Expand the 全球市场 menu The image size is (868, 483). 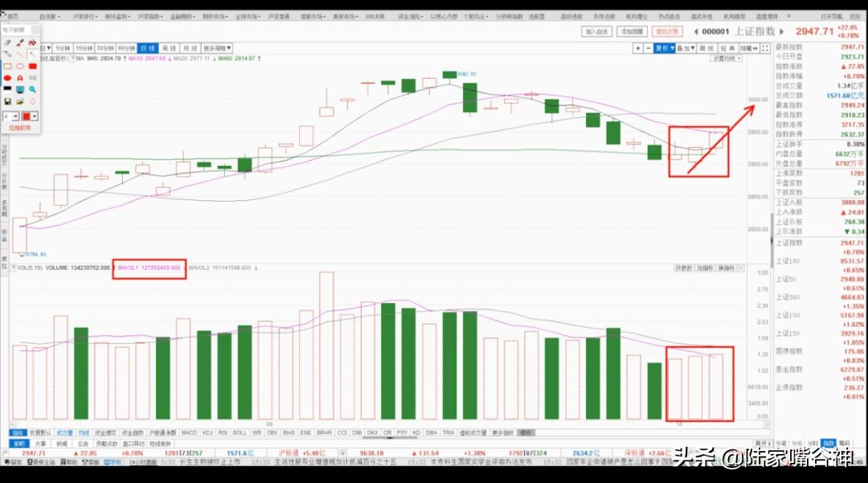coord(248,16)
